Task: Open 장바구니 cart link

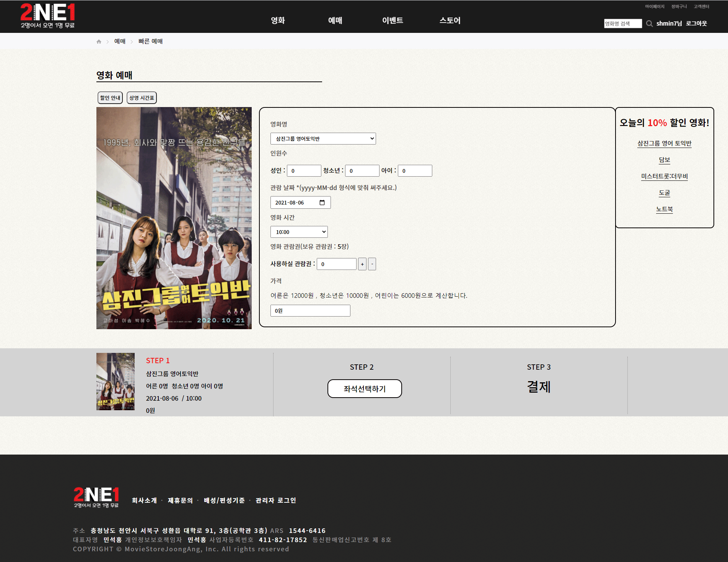Action: click(x=679, y=6)
